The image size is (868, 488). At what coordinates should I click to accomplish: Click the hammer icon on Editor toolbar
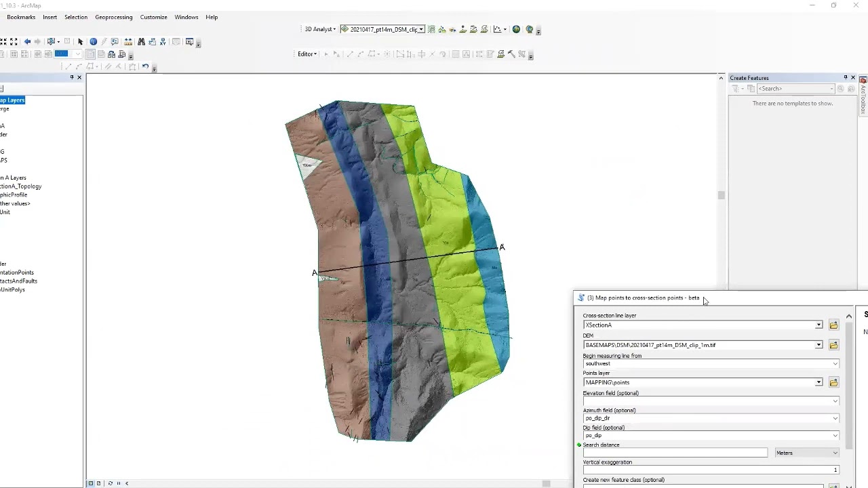point(511,54)
